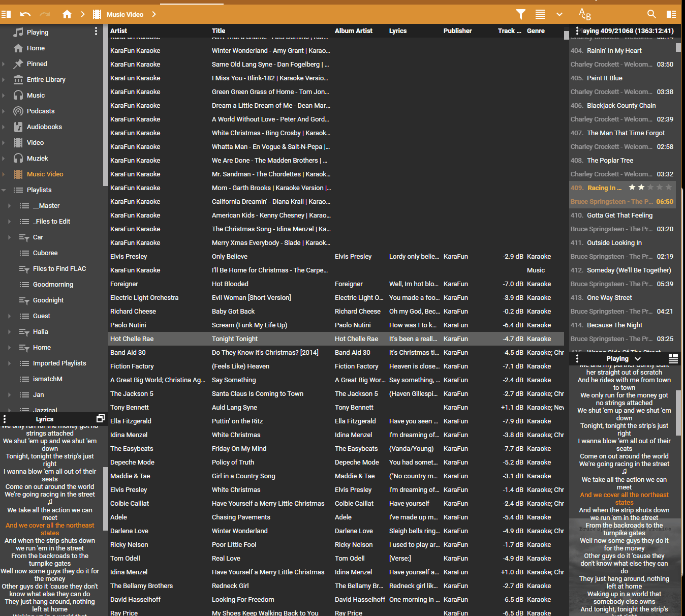The width and height of the screenshot is (685, 616).
Task: Pop out the Lyrics panel window icon
Action: [101, 418]
